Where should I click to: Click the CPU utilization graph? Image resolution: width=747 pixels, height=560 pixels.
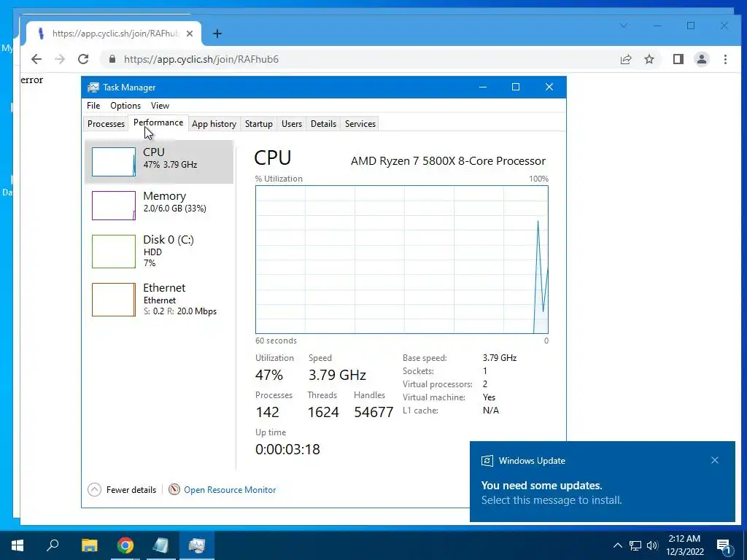402,260
